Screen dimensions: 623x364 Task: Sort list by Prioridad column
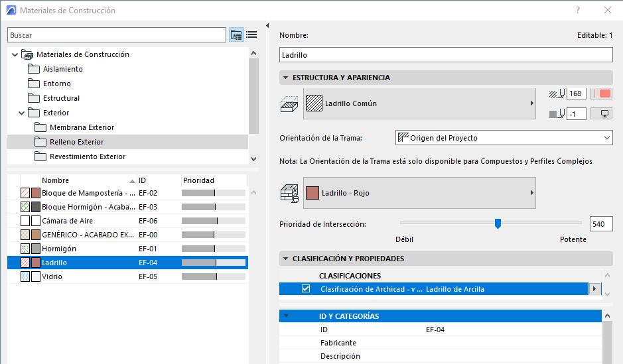coord(214,180)
